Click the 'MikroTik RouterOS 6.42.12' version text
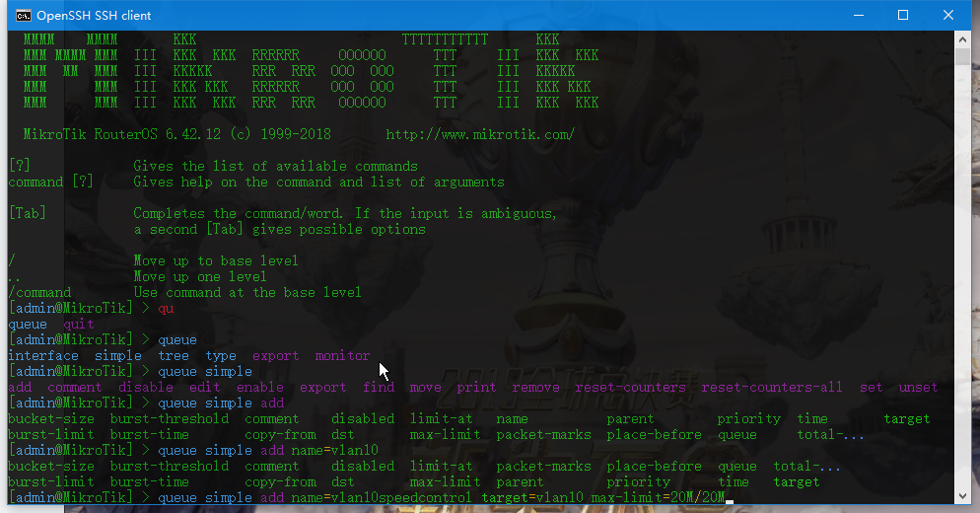 coord(122,134)
